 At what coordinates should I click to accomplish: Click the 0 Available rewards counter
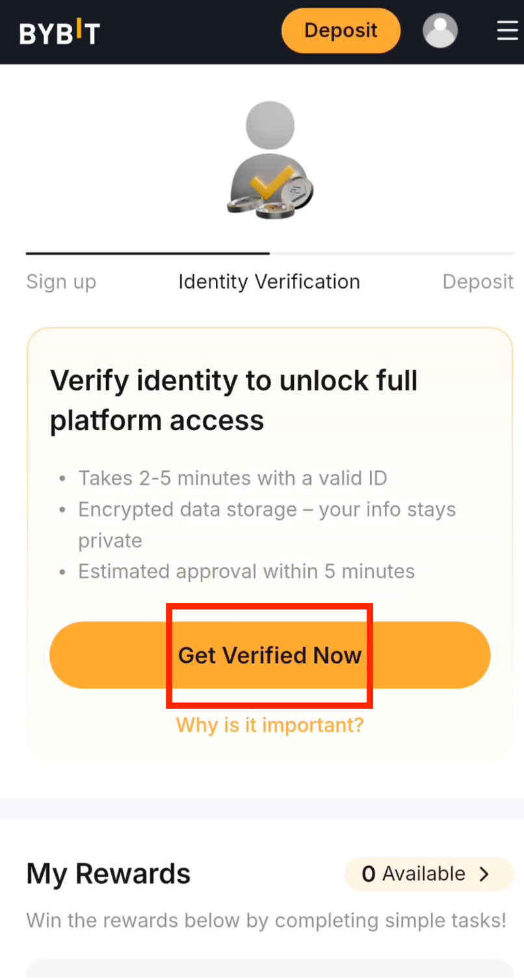[416, 874]
